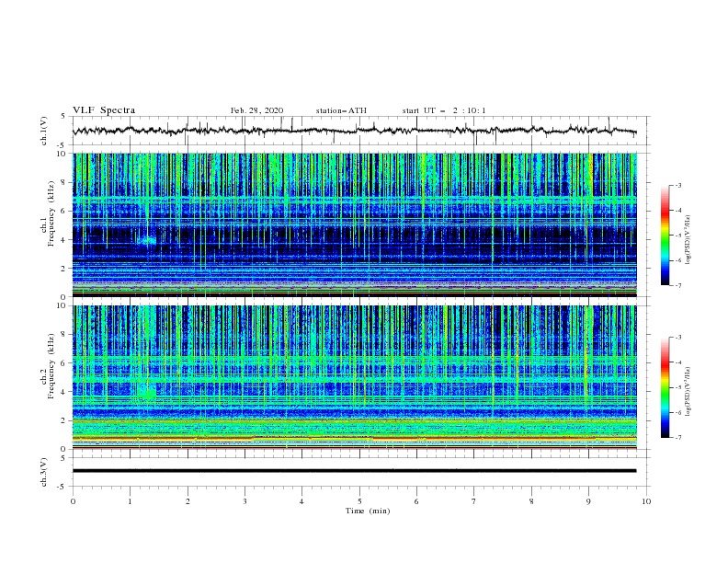This screenshot has height=563, width=728.
Task: Click the "10" kHz tick on the ch.2 frequency axis
Action: click(x=63, y=305)
